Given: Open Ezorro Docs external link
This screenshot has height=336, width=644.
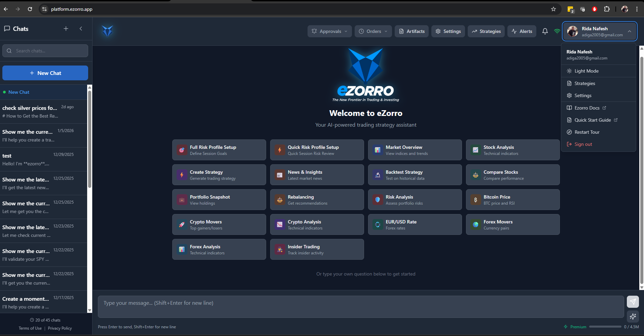Looking at the screenshot, I should pos(599,108).
